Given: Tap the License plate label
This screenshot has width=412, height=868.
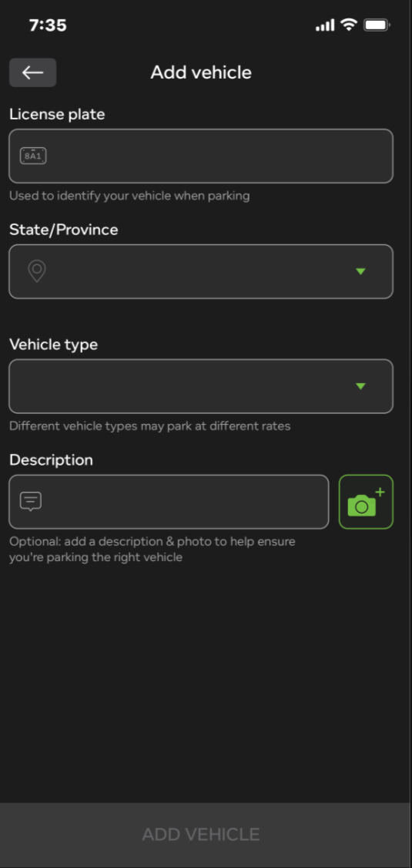Looking at the screenshot, I should pyautogui.click(x=57, y=115).
